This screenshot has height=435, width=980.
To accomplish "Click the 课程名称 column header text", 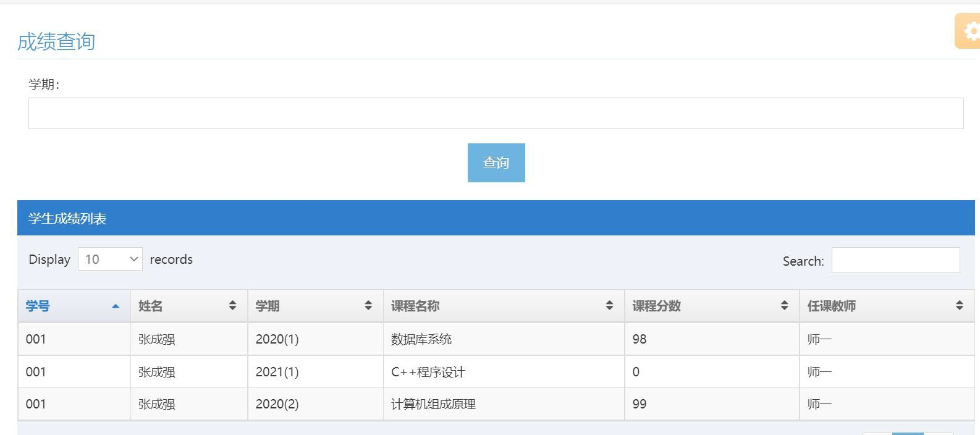I will click(x=415, y=306).
